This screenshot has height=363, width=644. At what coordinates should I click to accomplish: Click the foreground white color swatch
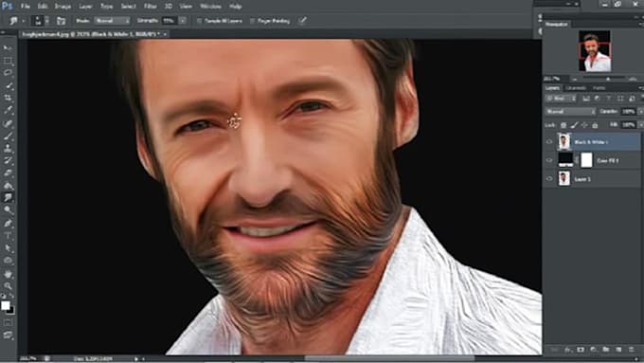pos(6,305)
